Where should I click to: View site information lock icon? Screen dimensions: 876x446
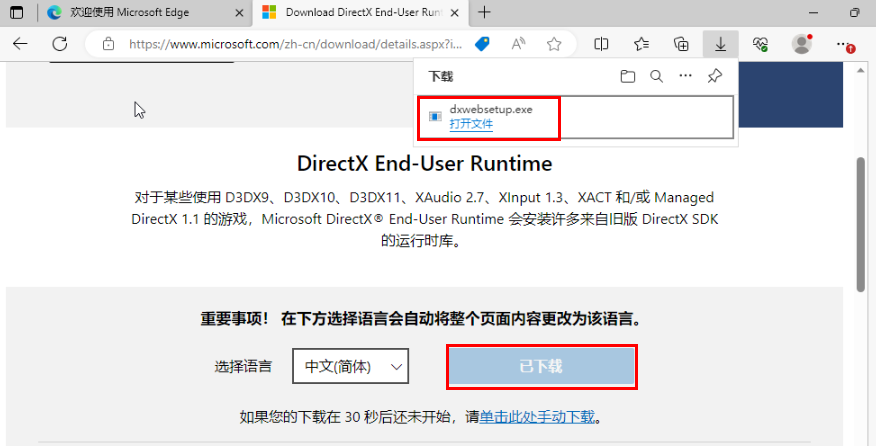pyautogui.click(x=108, y=44)
